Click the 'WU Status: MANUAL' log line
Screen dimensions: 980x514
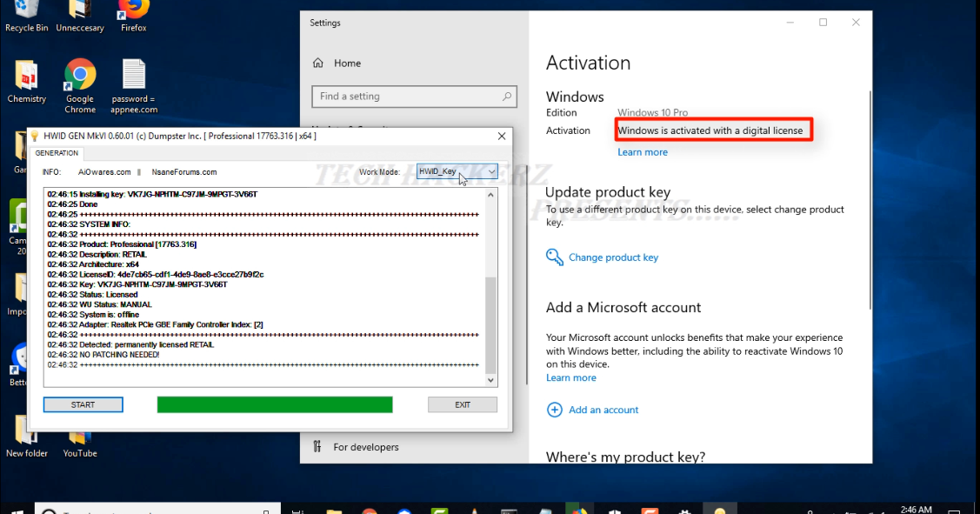click(x=99, y=304)
